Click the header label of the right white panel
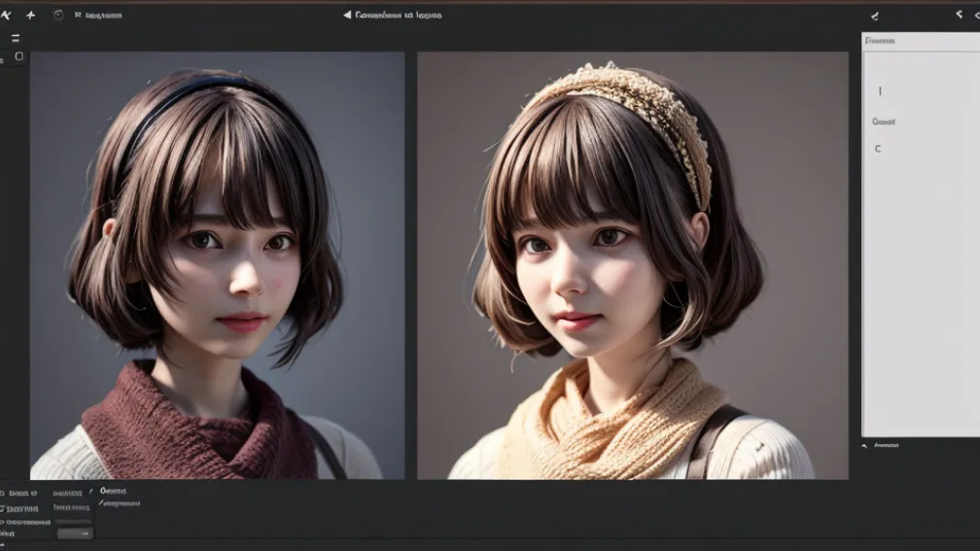The image size is (980, 551). pos(880,41)
